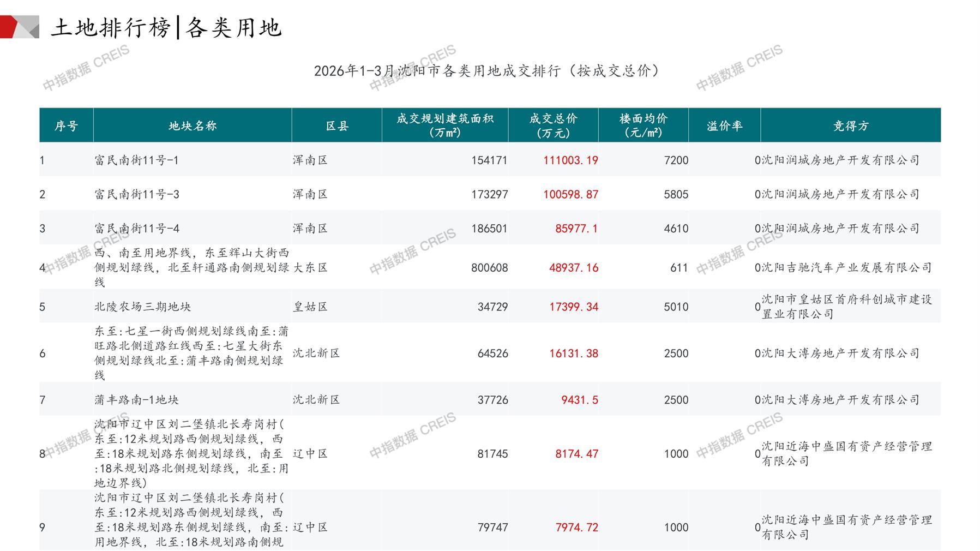The width and height of the screenshot is (980, 551).
Task: Click the 序号 column header
Action: click(66, 126)
